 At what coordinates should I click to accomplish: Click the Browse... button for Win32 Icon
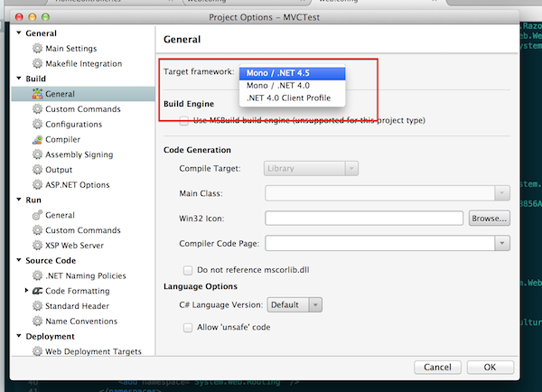[x=489, y=219]
